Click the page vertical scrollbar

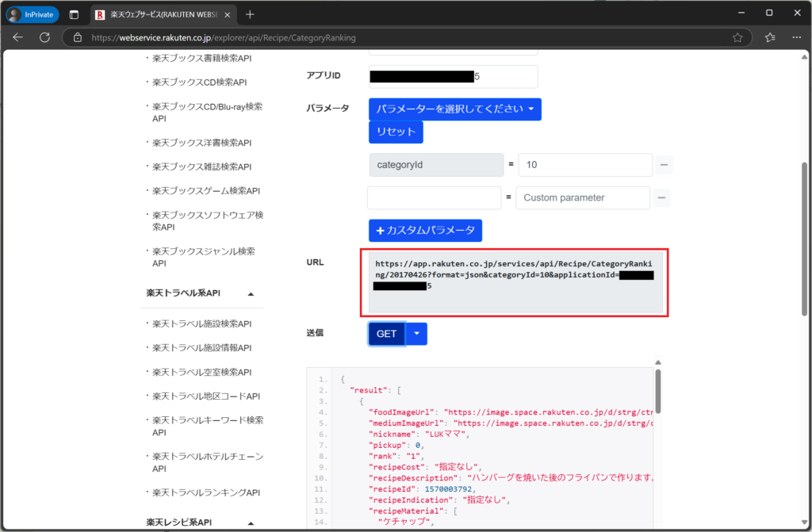point(806,238)
